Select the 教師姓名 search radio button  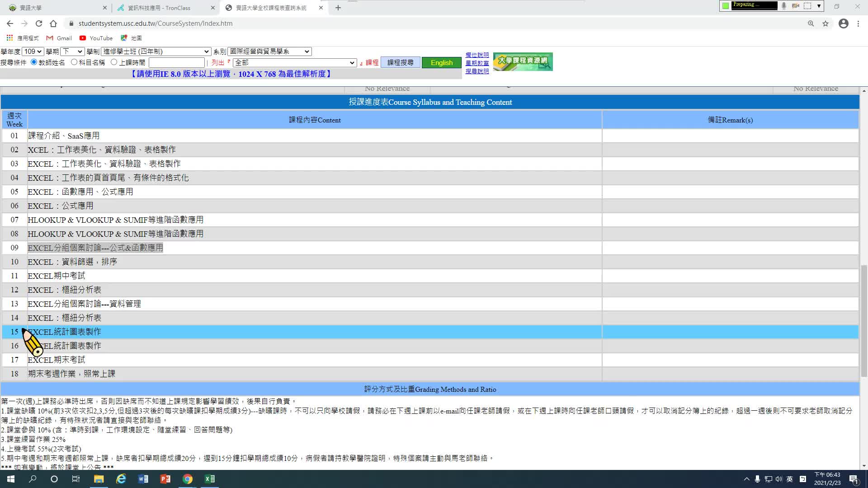coord(34,62)
